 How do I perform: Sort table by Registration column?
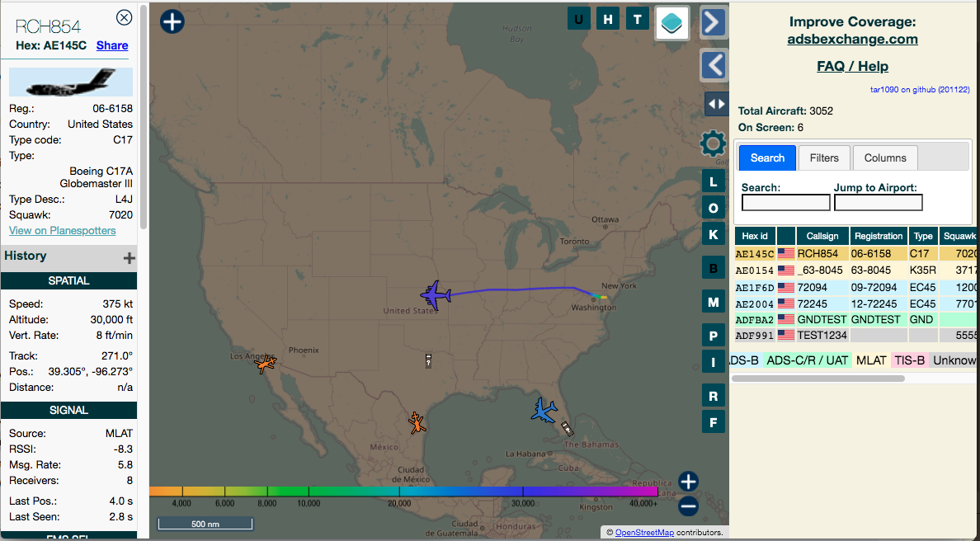[x=879, y=236]
